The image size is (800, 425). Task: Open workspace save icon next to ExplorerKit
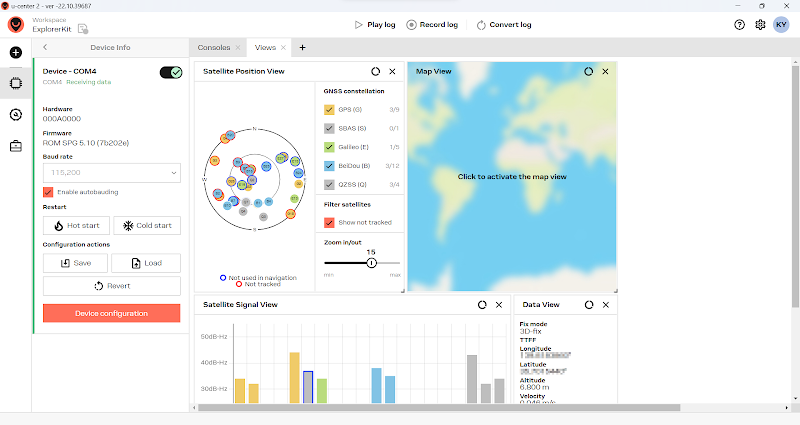[x=83, y=29]
